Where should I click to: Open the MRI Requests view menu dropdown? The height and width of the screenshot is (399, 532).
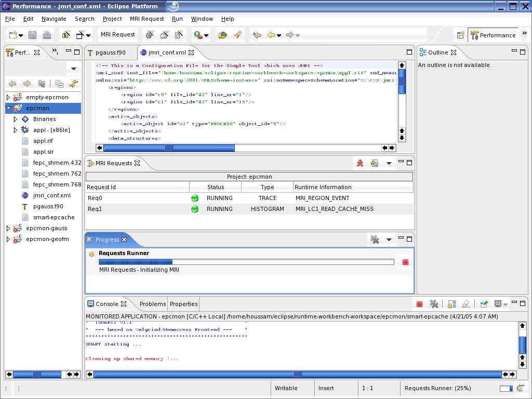[389, 164]
